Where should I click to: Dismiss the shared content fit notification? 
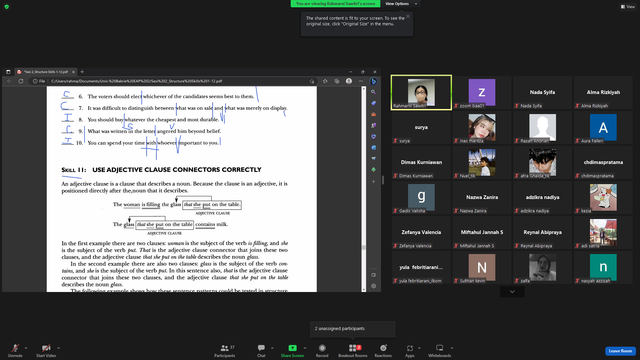click(408, 16)
